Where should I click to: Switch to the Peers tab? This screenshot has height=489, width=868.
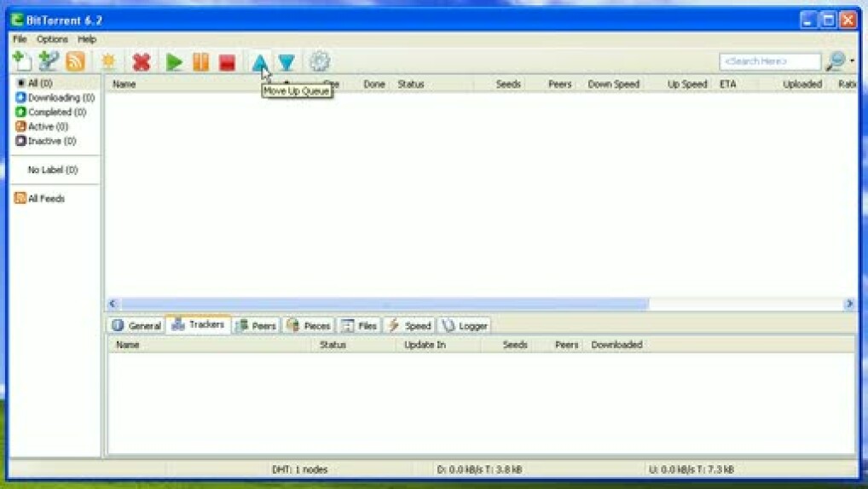pos(256,326)
